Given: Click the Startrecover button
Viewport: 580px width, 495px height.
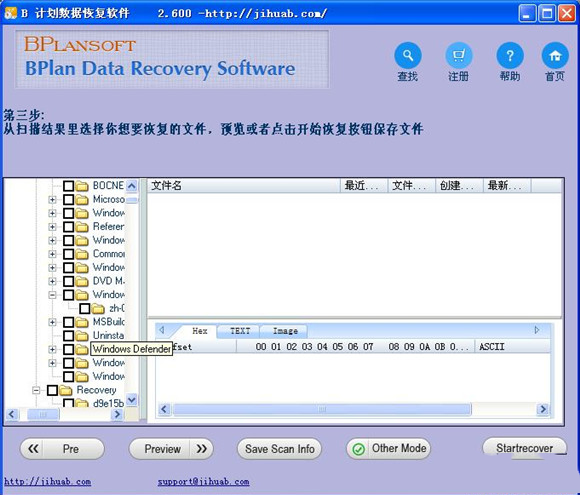Looking at the screenshot, I should (525, 448).
